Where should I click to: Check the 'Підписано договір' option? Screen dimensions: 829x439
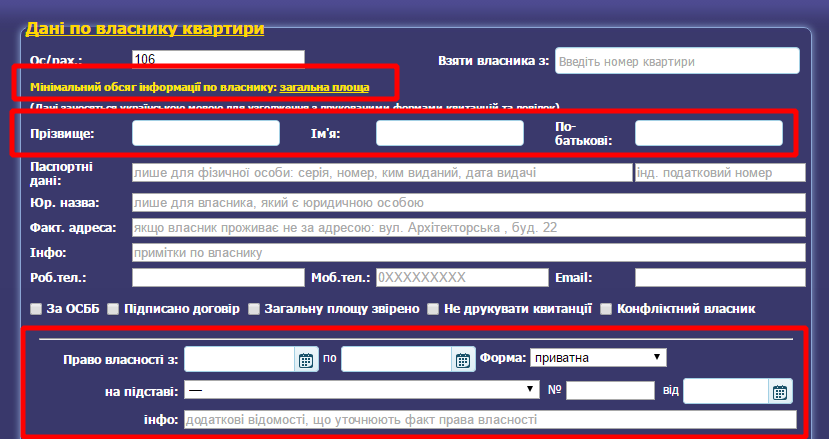click(x=113, y=309)
